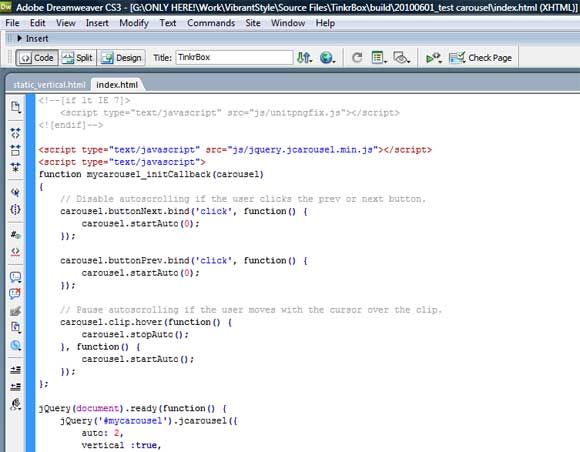
Task: Select the index.html document tab
Action: pos(117,85)
